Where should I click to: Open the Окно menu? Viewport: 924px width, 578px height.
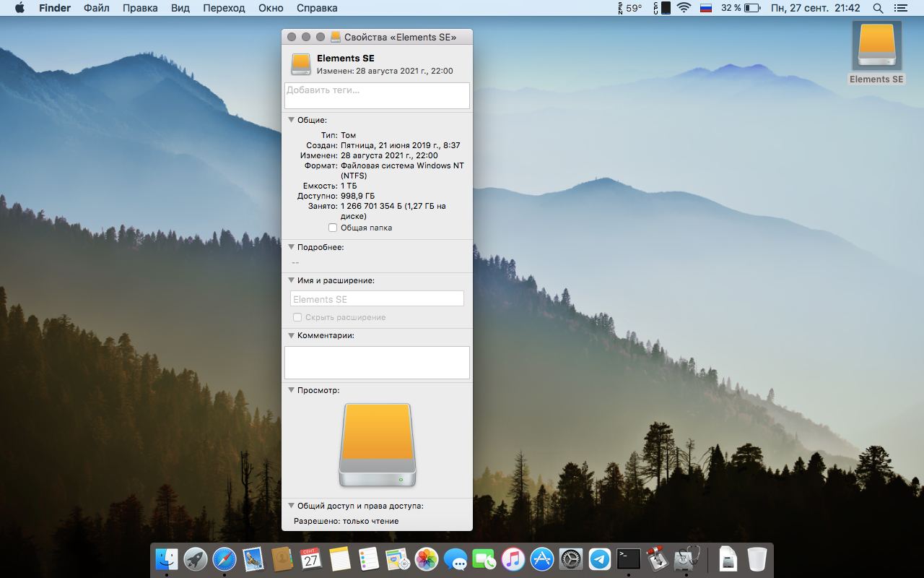point(271,8)
